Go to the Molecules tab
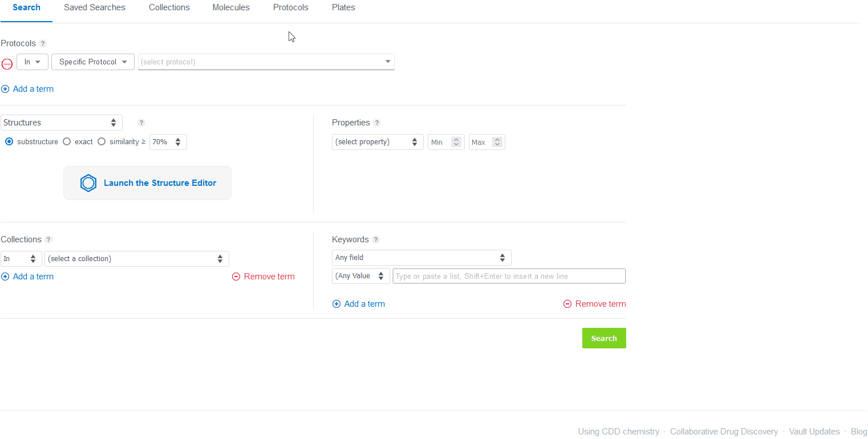868x439 pixels. pos(231,8)
